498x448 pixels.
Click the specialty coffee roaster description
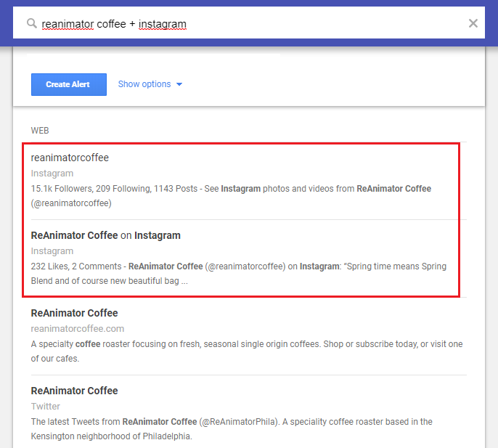(x=247, y=351)
